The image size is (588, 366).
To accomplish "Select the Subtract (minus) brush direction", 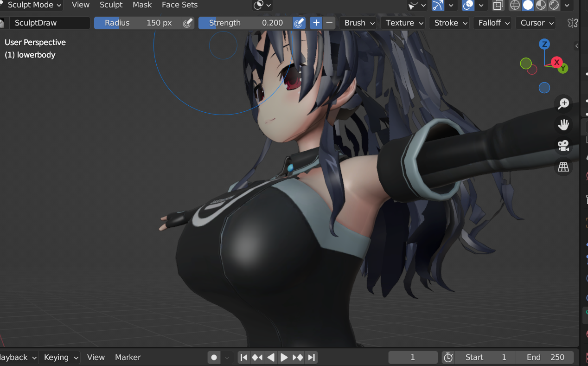I will [329, 23].
